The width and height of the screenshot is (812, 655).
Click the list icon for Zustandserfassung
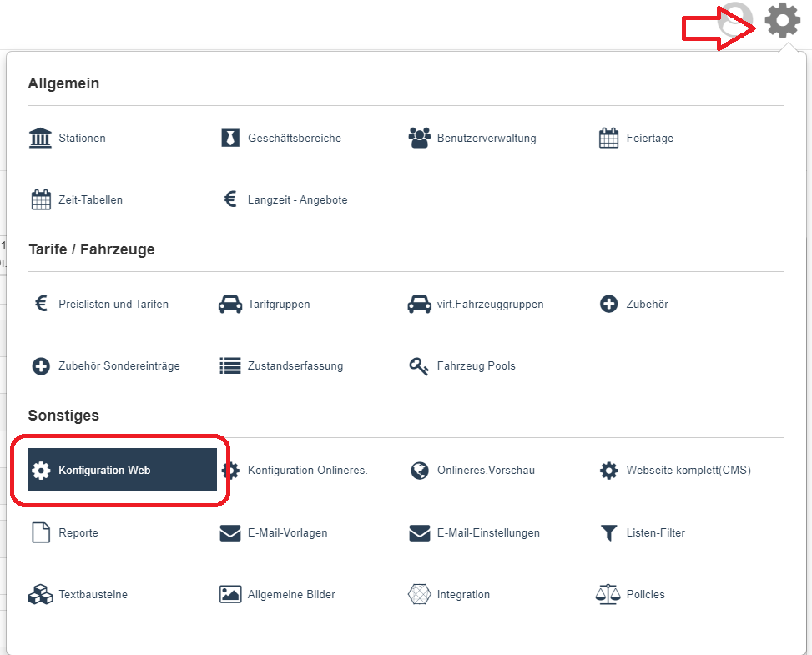point(230,365)
